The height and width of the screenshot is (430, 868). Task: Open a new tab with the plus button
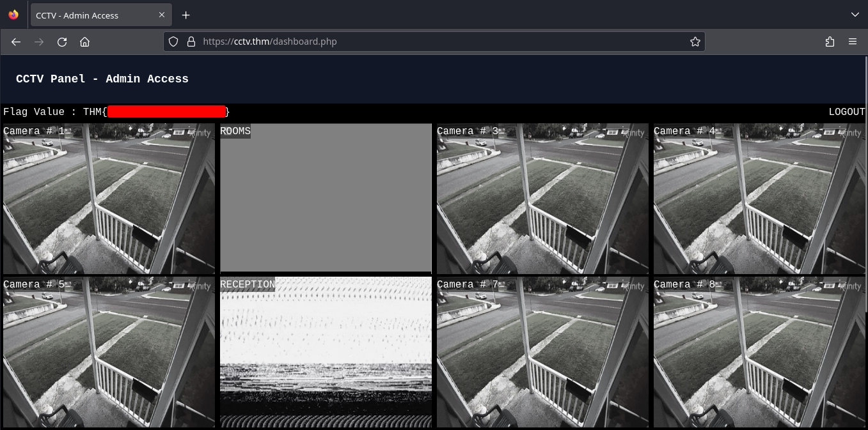click(x=186, y=15)
